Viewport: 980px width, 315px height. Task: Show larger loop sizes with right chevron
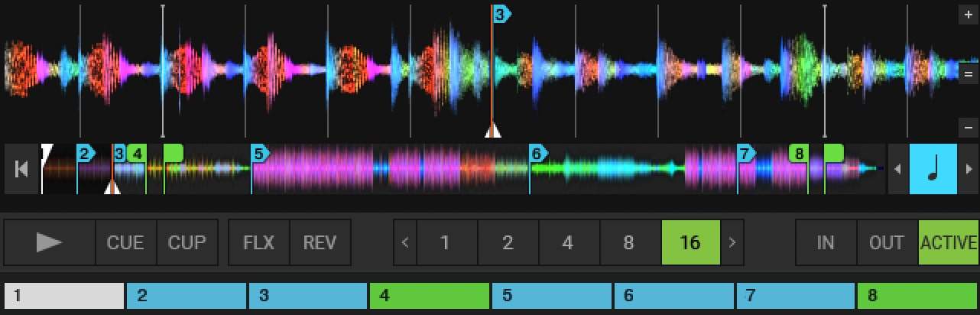click(x=732, y=242)
